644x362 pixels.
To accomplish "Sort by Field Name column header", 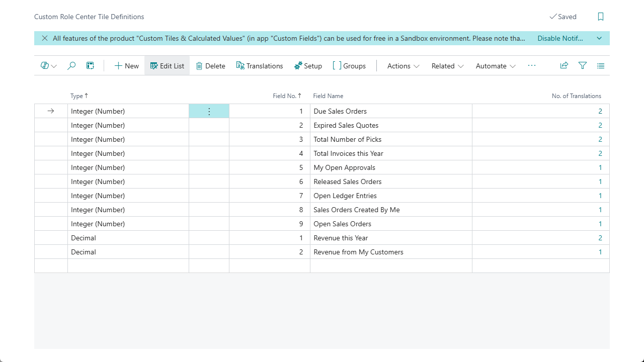I will [328, 96].
